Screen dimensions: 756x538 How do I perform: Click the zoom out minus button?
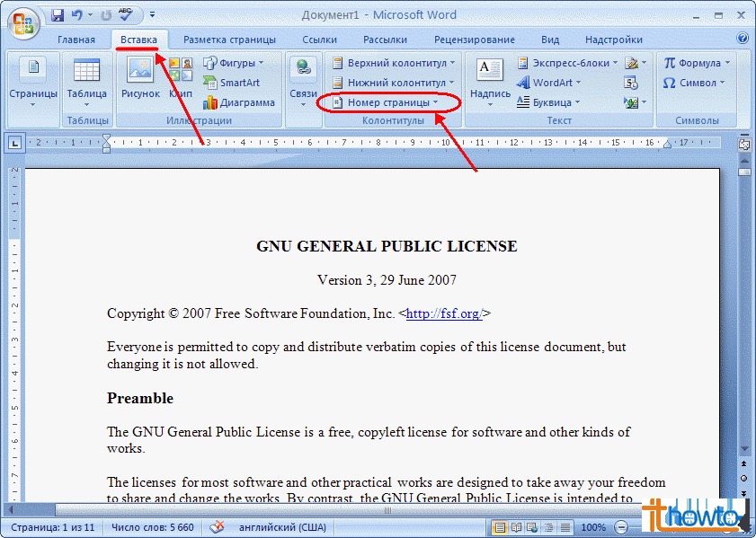[x=622, y=527]
